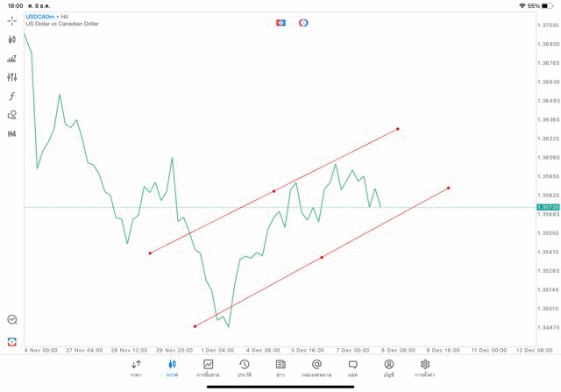The image size is (561, 392).
Task: Open the ข่าว (News) tab
Action: [x=280, y=367]
